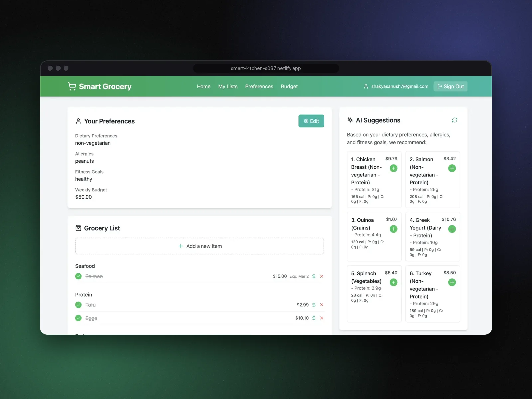The image size is (532, 399).
Task: Click the peanuts allergy value
Action: coord(84,161)
